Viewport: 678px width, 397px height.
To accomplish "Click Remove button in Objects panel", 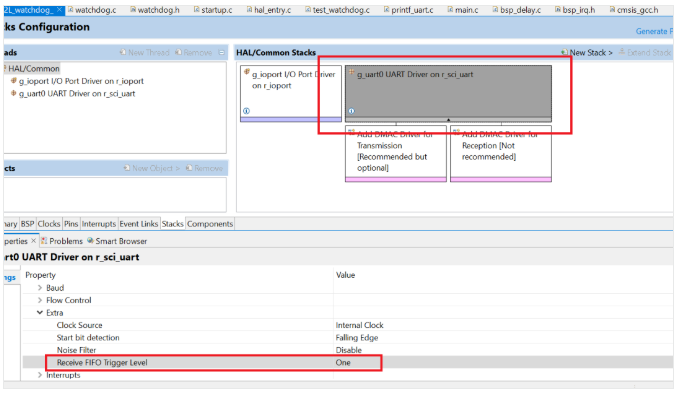I will pos(204,168).
